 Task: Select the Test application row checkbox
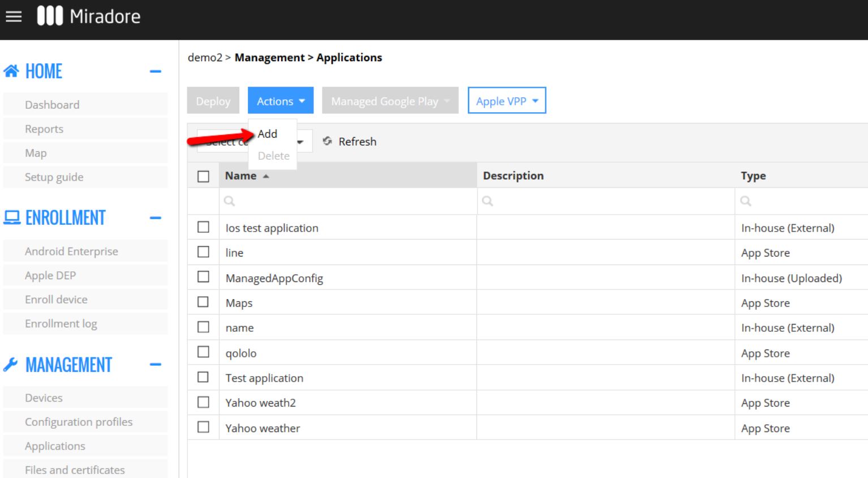(x=203, y=377)
